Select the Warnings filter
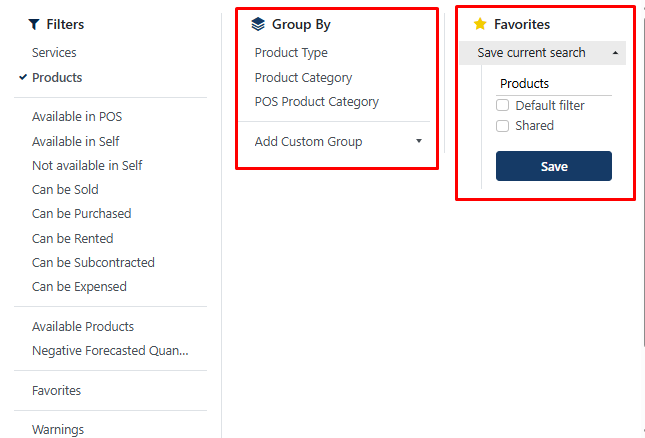645x438 pixels. click(x=58, y=430)
